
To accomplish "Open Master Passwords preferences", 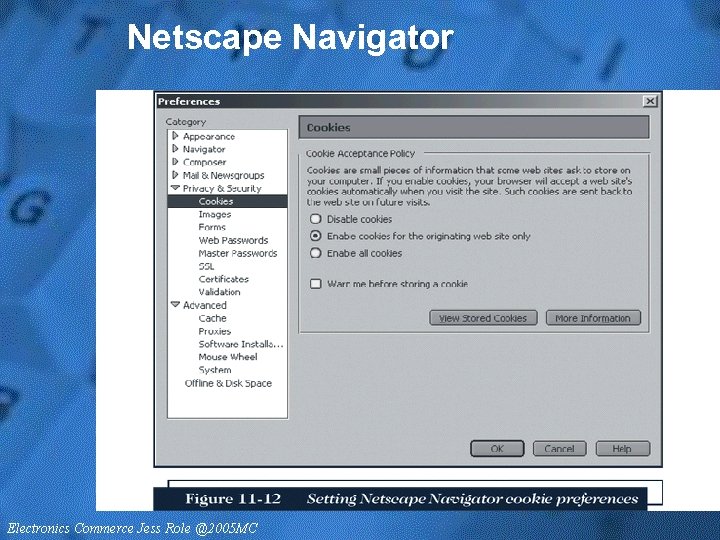I will (238, 253).
